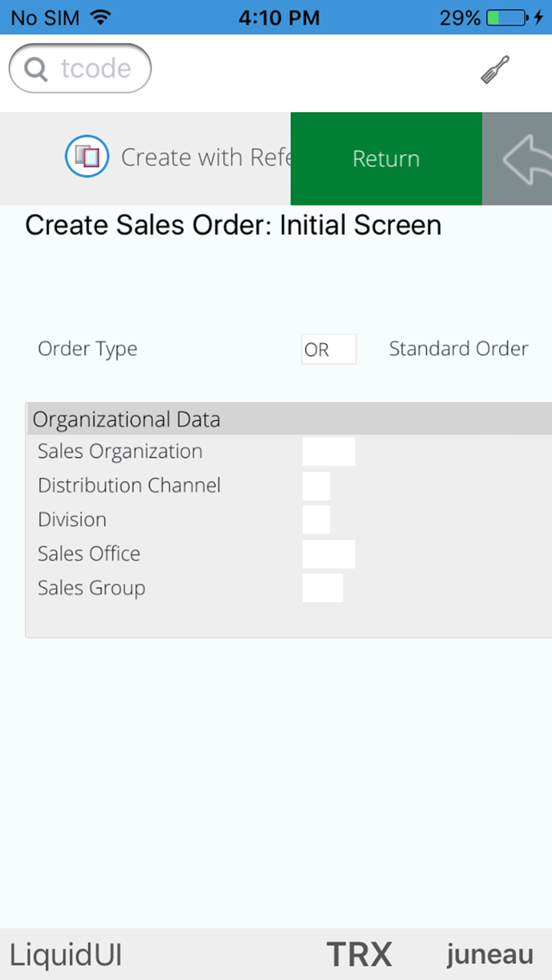Viewport: 552px width, 980px height.
Task: Click the Organizational Data section header
Action: pos(127,419)
